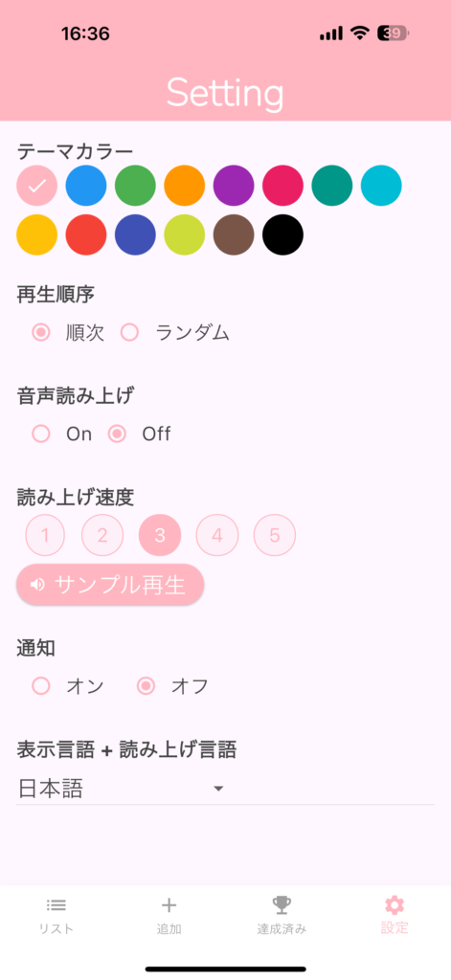
Task: Select the ランダム playback order radio
Action: [x=129, y=332]
